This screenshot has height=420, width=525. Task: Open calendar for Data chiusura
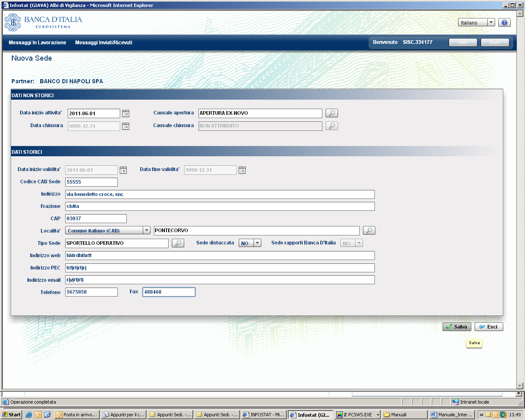click(126, 126)
